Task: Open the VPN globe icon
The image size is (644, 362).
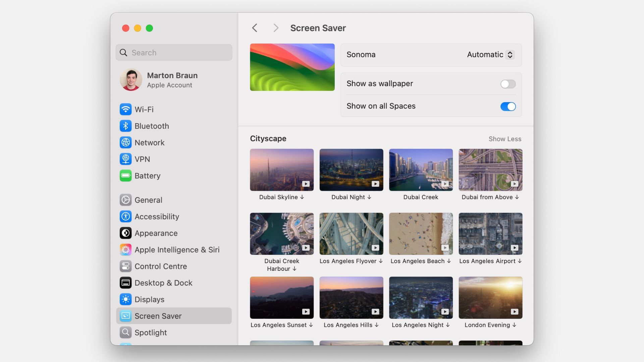Action: click(x=125, y=159)
